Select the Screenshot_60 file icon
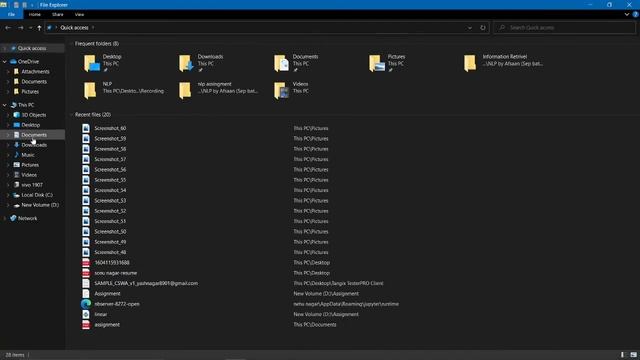 coord(86,128)
